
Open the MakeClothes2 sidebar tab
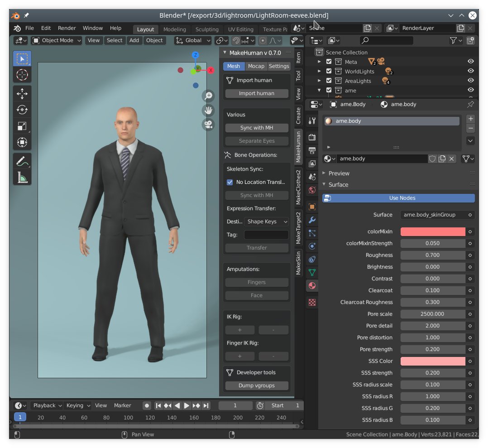pos(298,187)
